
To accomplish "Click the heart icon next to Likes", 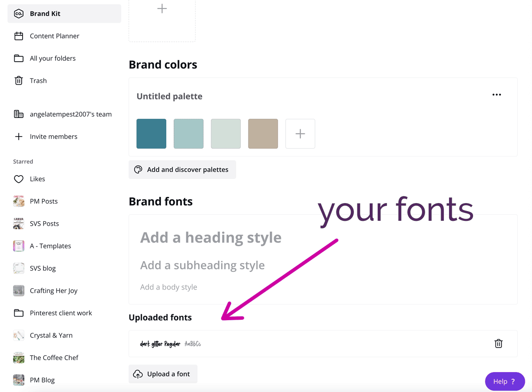I will (x=19, y=179).
